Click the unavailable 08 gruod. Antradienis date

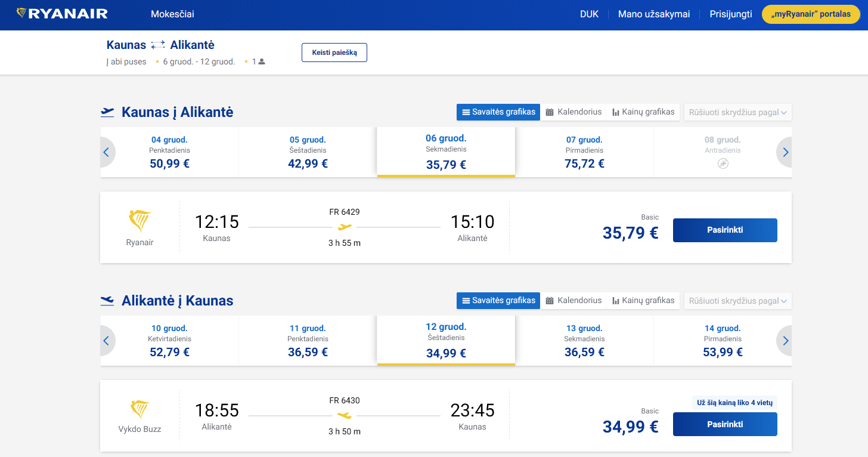723,152
